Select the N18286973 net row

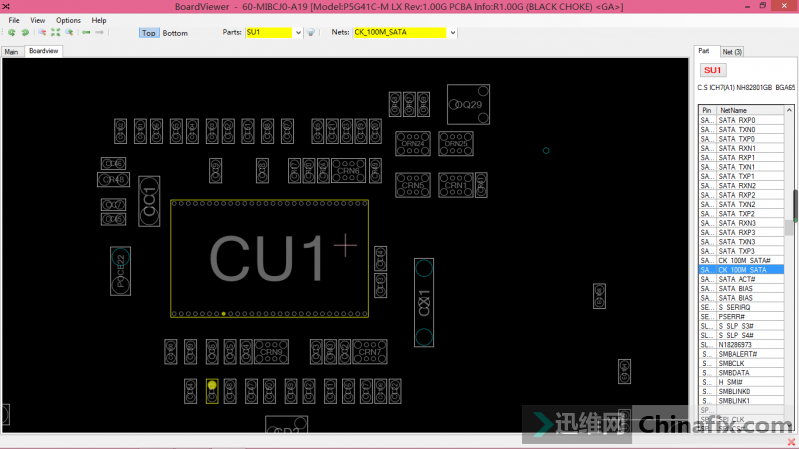click(741, 345)
